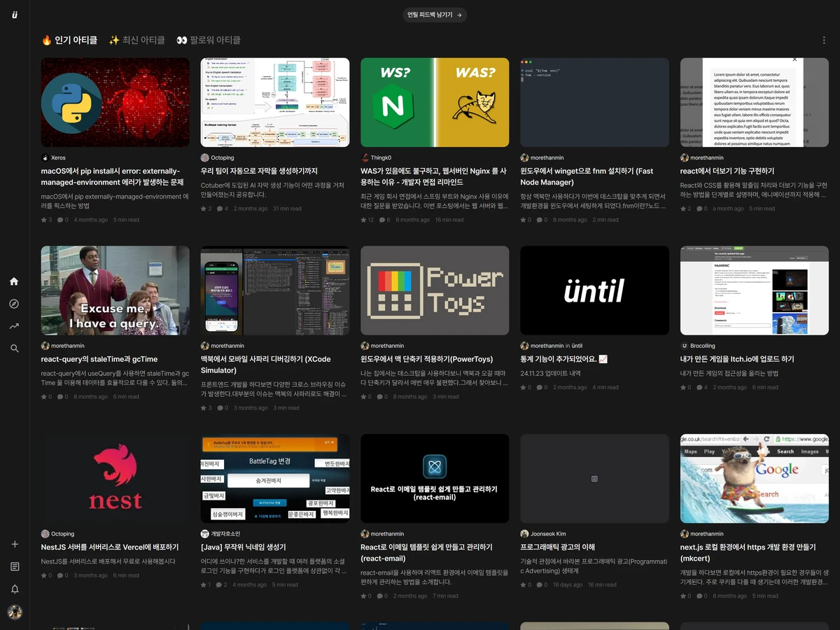Open the profile avatar in sidebar
Viewport: 840px width, 630px height.
coord(15,612)
